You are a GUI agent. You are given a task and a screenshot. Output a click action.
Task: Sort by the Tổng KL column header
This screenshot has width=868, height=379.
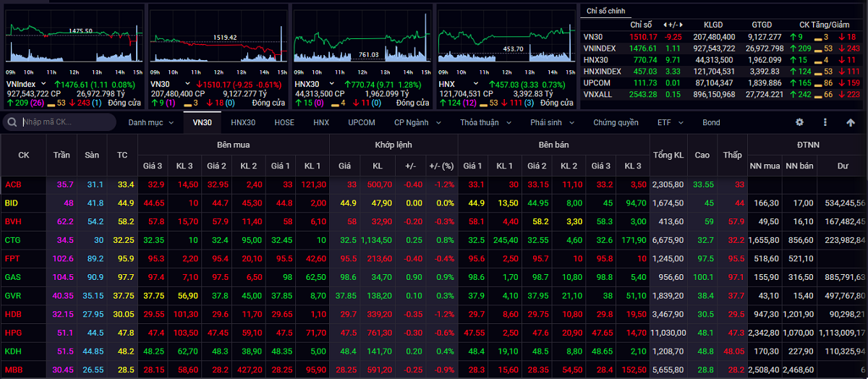tap(668, 155)
